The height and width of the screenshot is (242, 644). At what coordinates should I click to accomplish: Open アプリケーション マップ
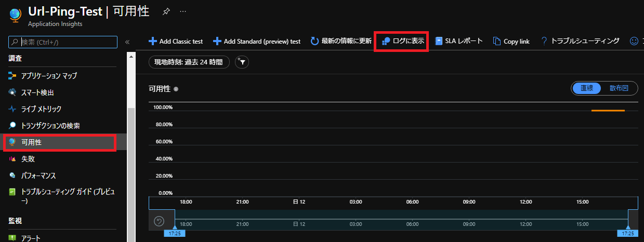tap(49, 76)
